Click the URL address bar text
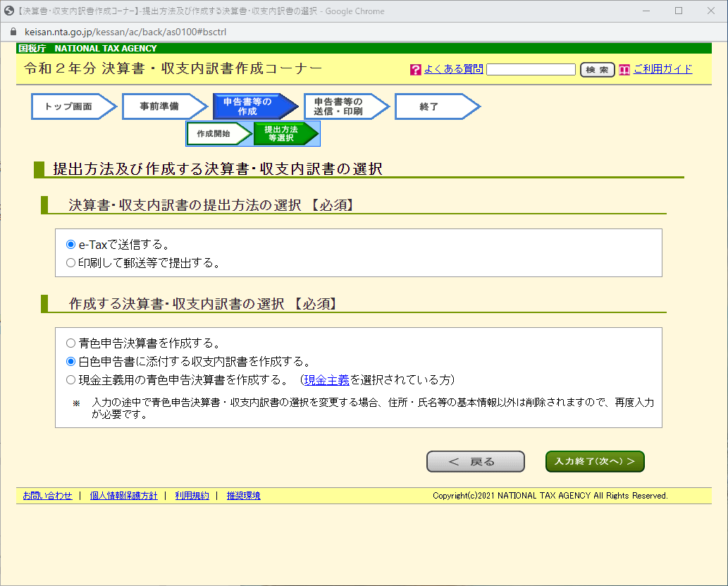This screenshot has height=586, width=728. tap(125, 32)
